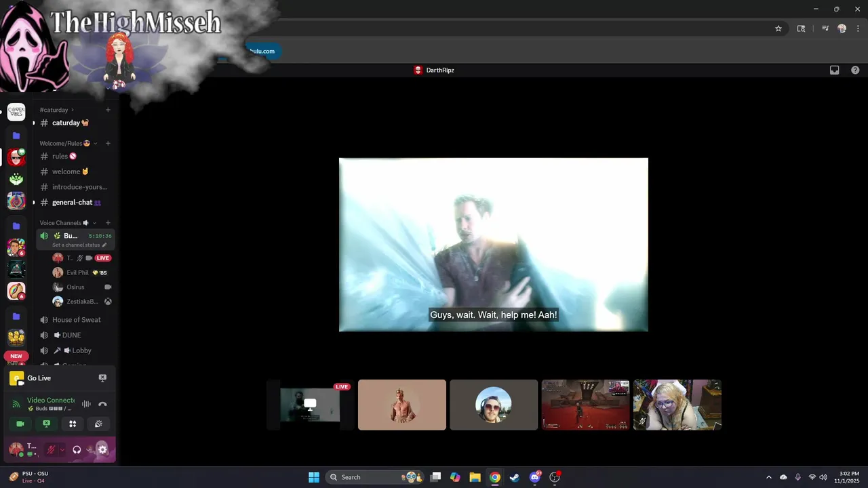Open Chrome extensions icon
The width and height of the screenshot is (868, 488).
[x=801, y=28]
